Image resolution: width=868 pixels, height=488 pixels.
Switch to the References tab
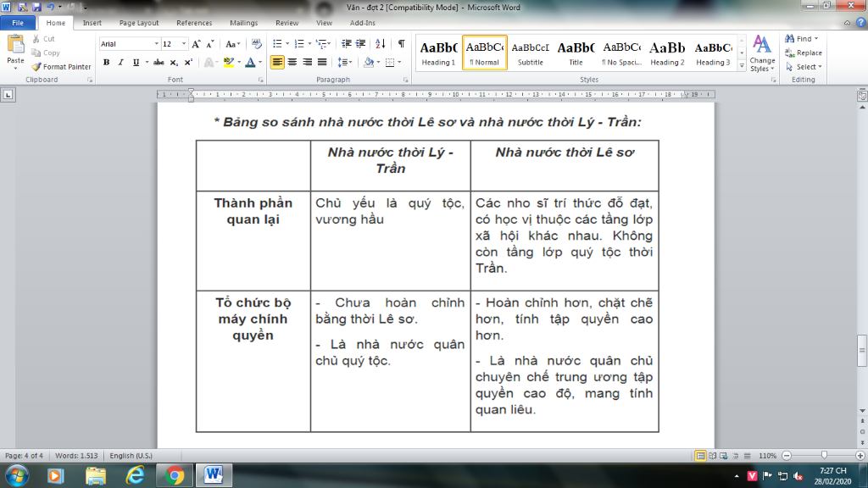click(x=194, y=23)
